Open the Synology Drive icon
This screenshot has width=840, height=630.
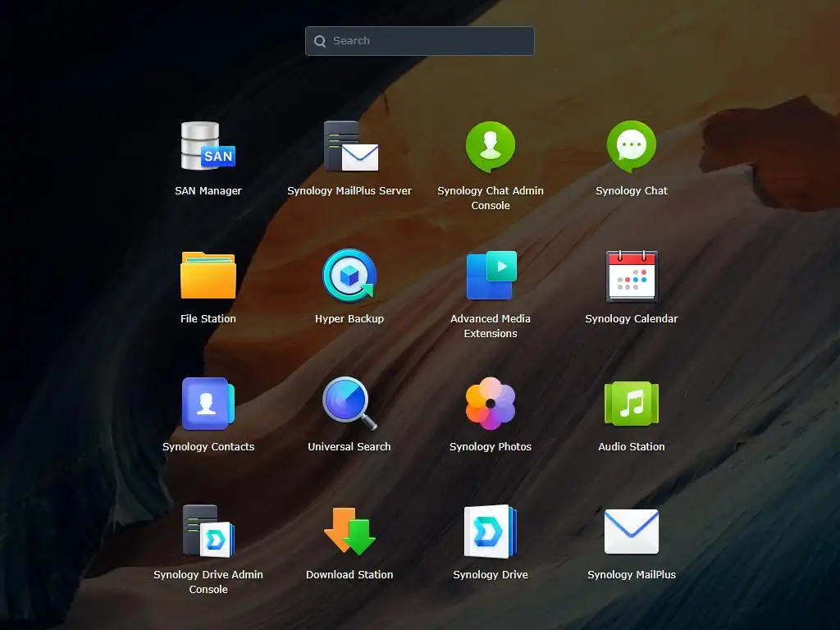(x=491, y=531)
